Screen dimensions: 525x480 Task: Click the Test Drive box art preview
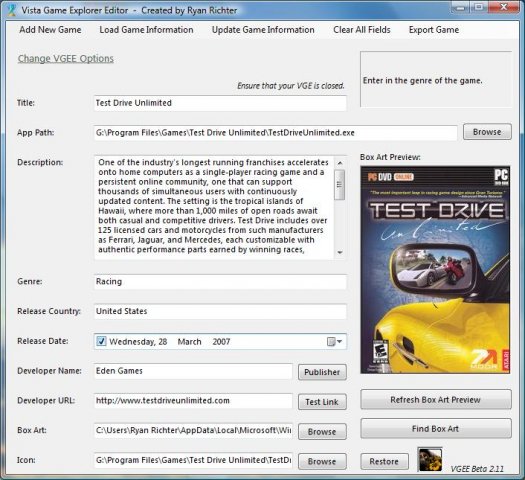click(x=435, y=270)
